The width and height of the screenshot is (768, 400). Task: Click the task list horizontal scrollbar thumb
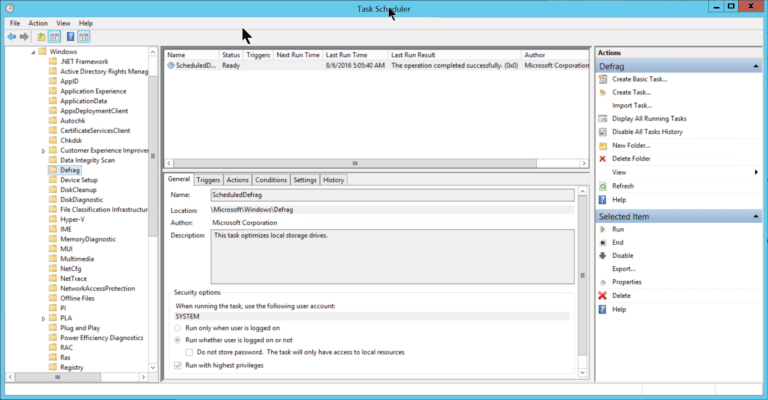(x=355, y=163)
